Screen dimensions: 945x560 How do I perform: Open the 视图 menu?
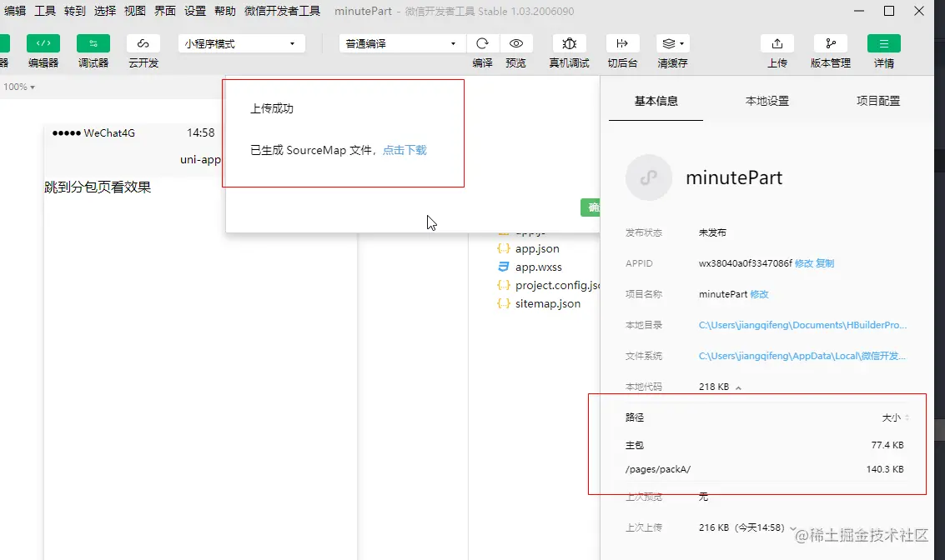(135, 11)
